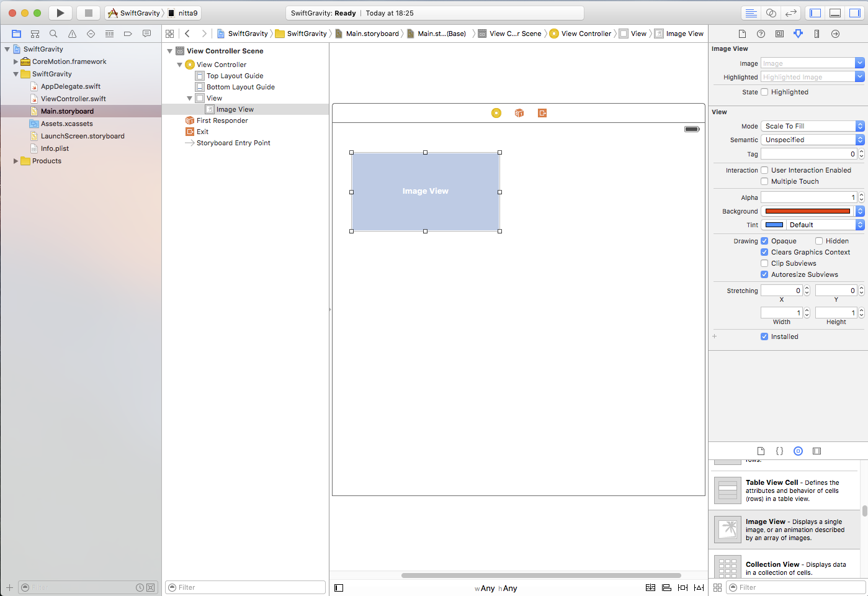Viewport: 868px width, 596px height.
Task: Click the red Background color swatch
Action: (x=807, y=211)
